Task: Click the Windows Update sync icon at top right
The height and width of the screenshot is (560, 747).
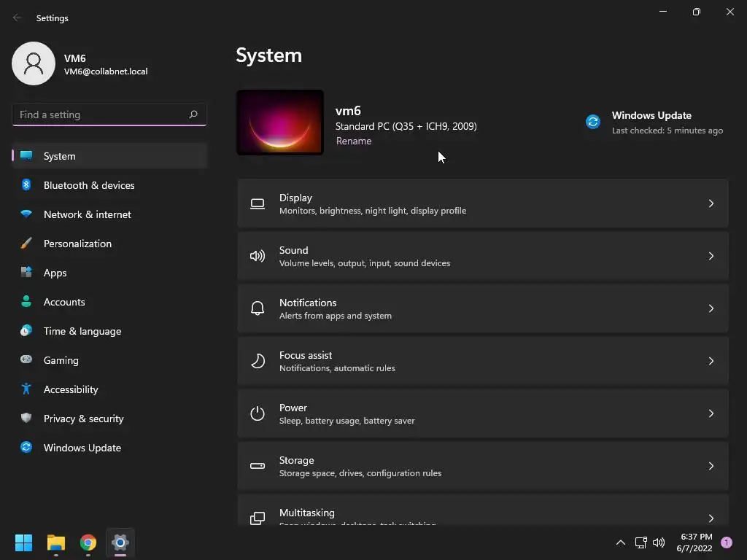Action: pyautogui.click(x=593, y=122)
